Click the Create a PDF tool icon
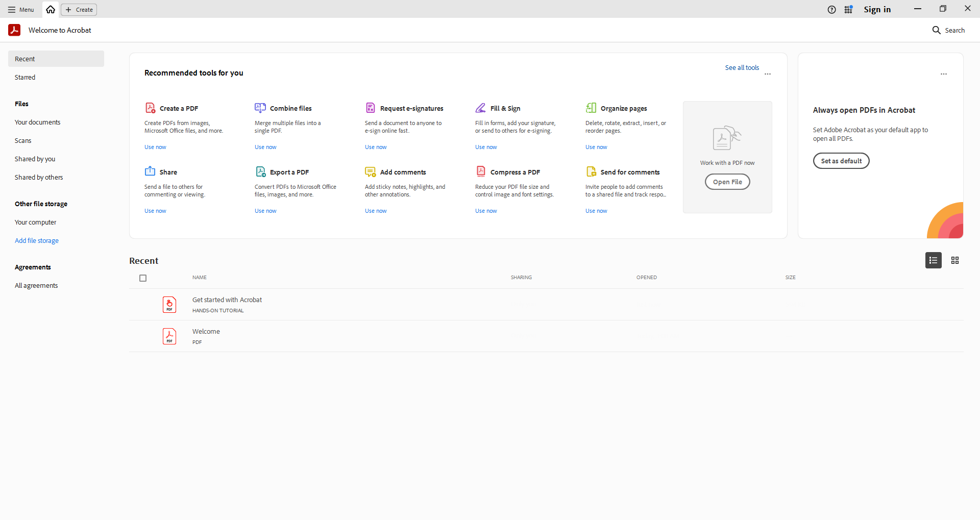The image size is (980, 520). pyautogui.click(x=150, y=108)
